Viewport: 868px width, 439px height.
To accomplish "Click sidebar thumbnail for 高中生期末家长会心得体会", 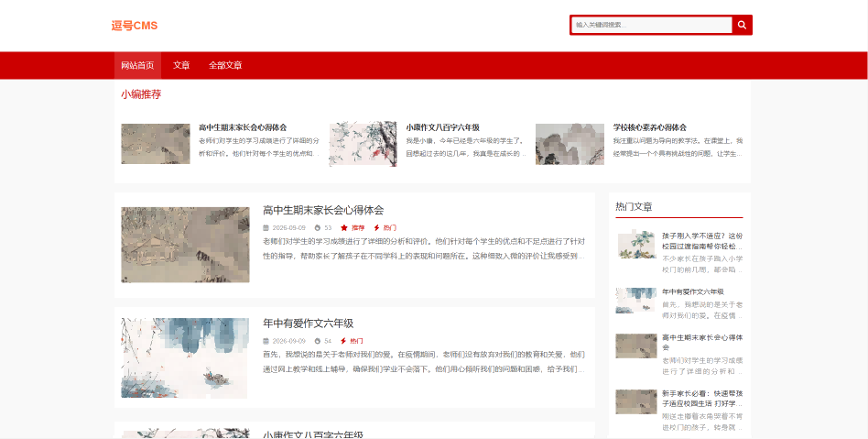I will click(636, 346).
